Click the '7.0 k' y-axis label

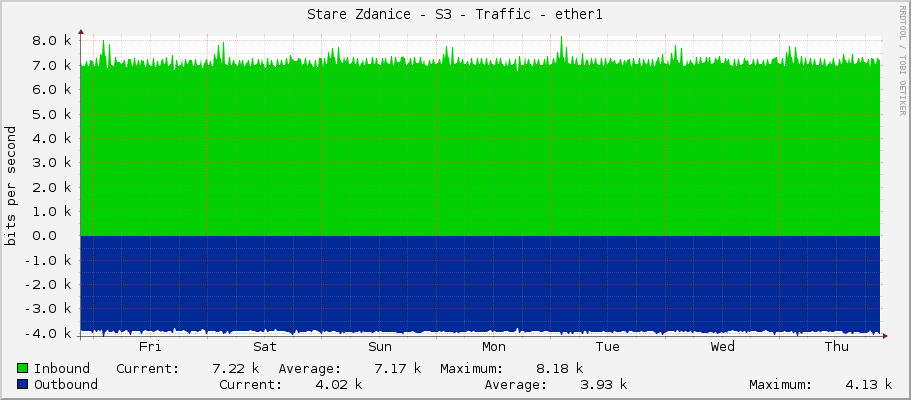(52, 65)
